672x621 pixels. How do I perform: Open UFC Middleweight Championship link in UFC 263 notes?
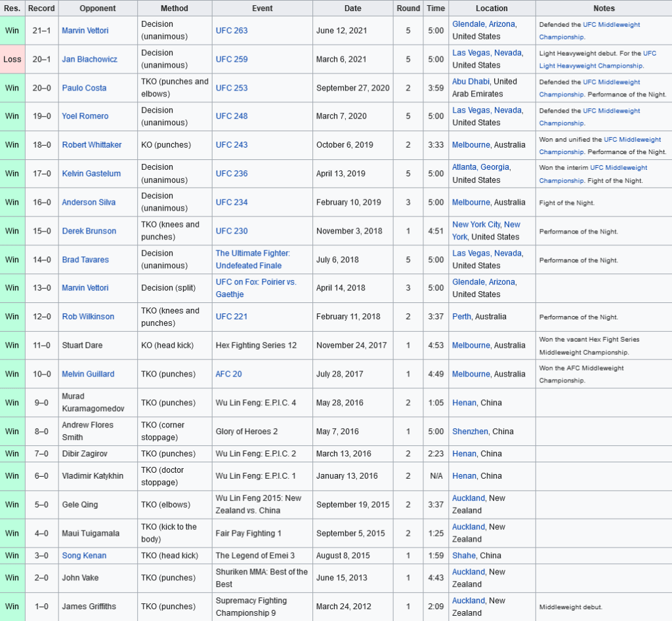pos(590,31)
